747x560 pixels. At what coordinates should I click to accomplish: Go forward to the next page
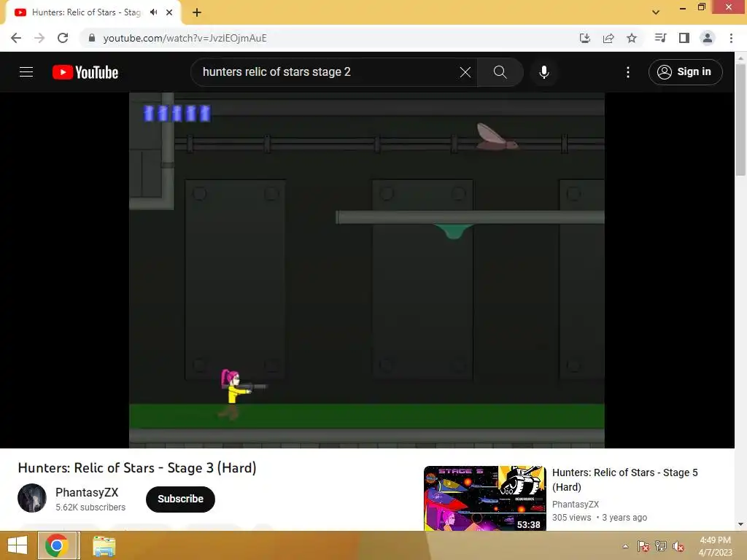[39, 38]
